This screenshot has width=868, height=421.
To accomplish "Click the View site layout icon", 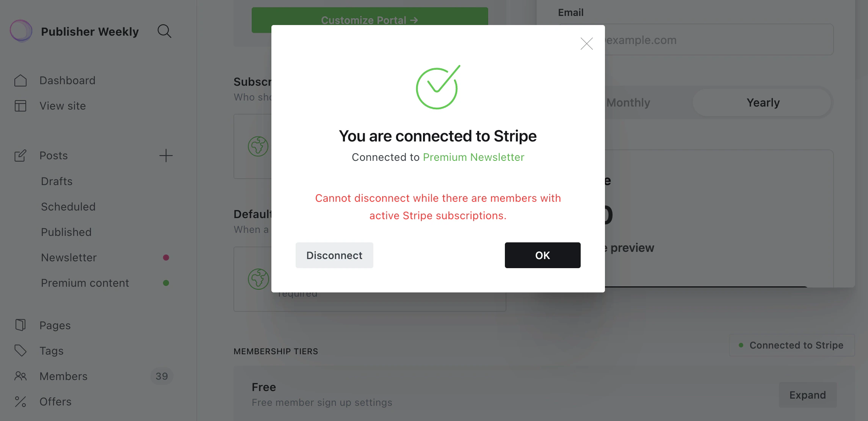I will [x=20, y=106].
